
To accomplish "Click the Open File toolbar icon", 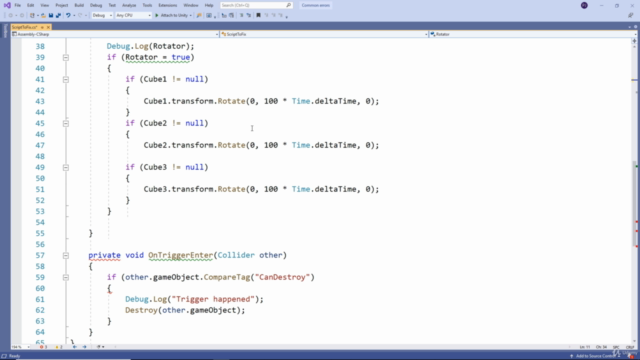I will [x=43, y=16].
